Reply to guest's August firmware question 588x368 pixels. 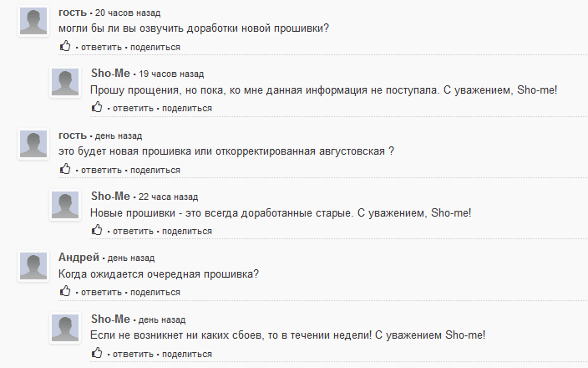point(102,171)
